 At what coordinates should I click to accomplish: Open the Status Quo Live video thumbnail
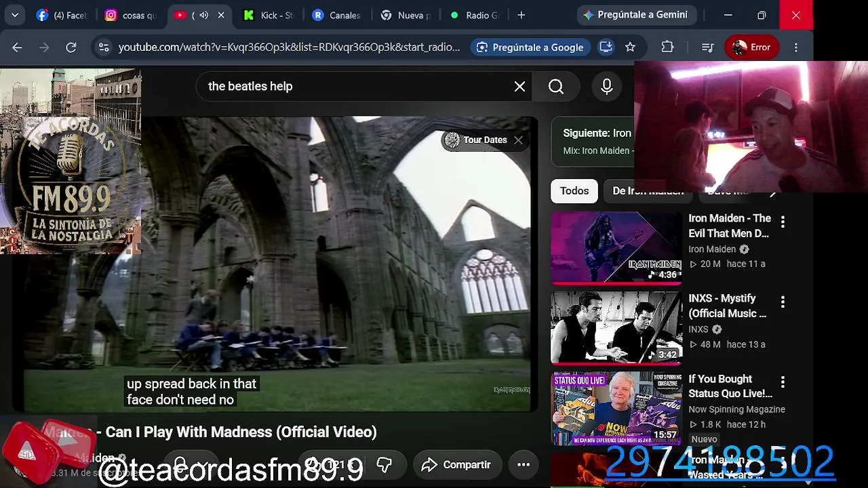pos(616,408)
